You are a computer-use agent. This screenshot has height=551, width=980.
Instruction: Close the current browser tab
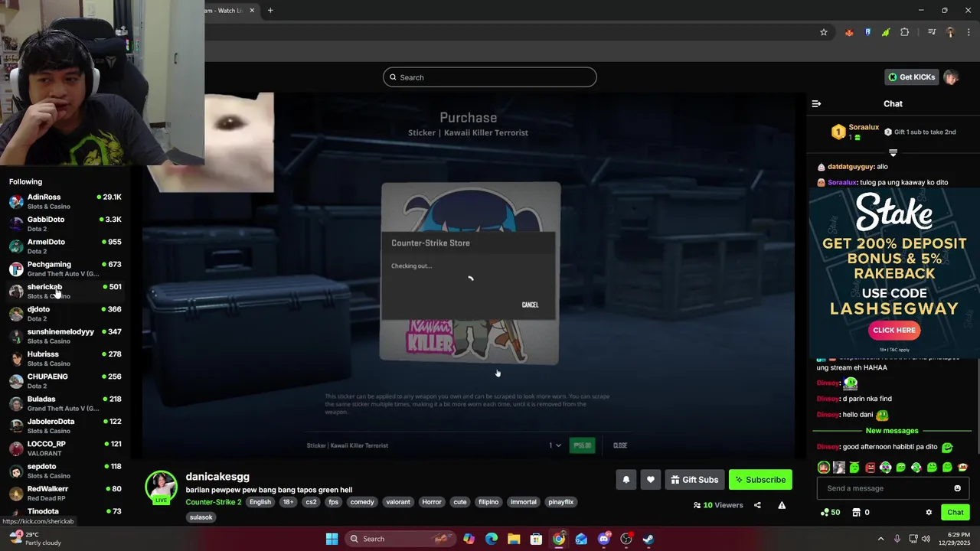point(252,11)
